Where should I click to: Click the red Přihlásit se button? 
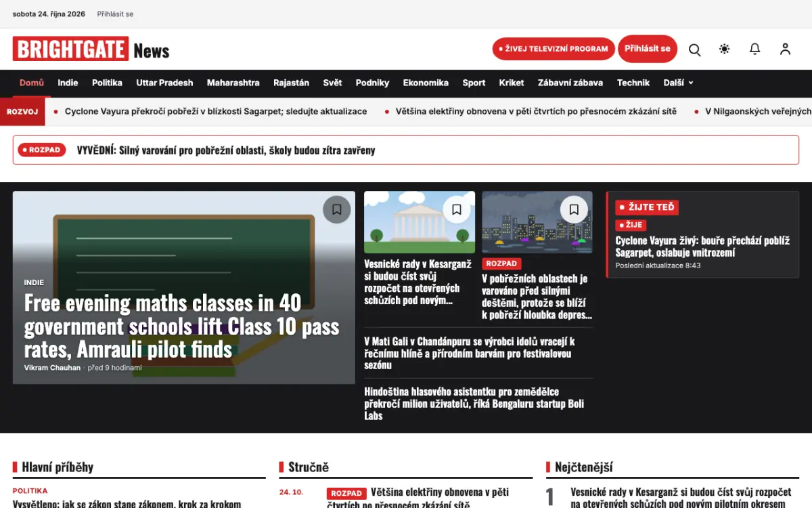point(648,49)
